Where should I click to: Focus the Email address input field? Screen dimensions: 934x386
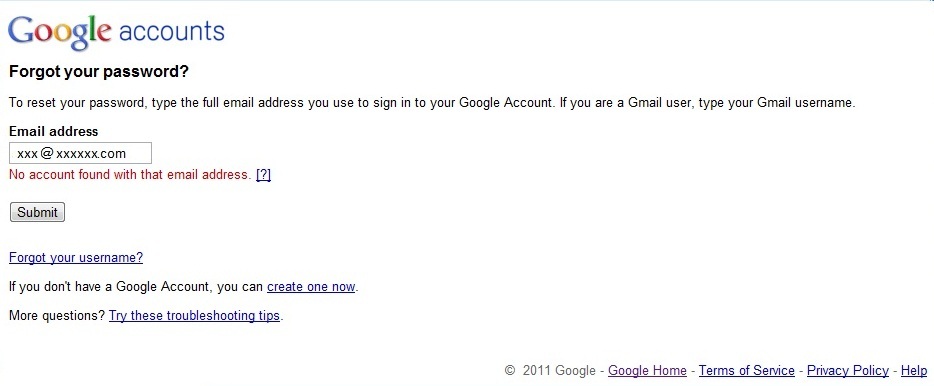point(80,153)
